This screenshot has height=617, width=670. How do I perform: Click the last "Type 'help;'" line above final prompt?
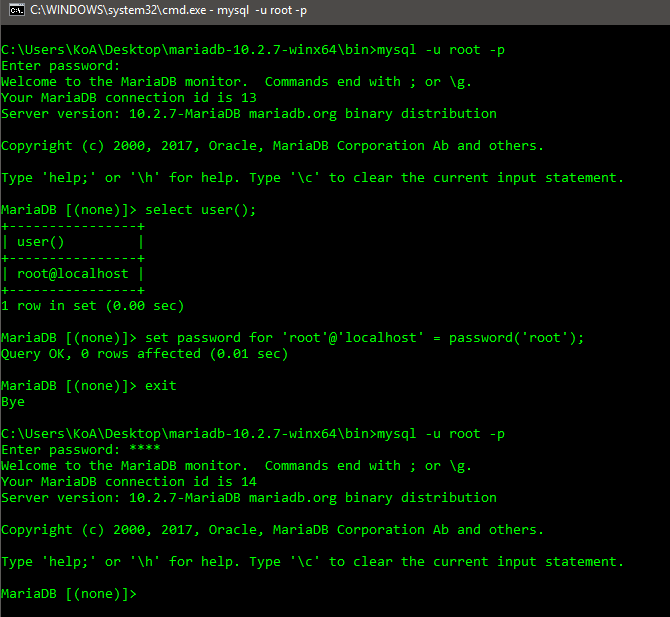click(312, 562)
